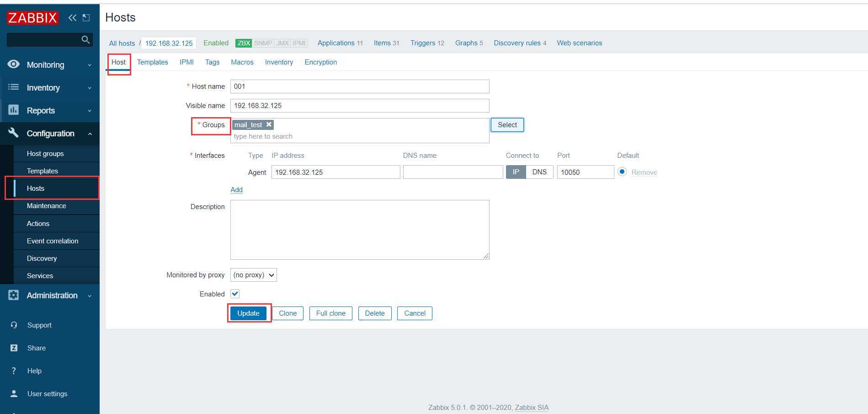The width and height of the screenshot is (868, 414).
Task: Open Templates in Configuration sidebar
Action: click(x=57, y=171)
